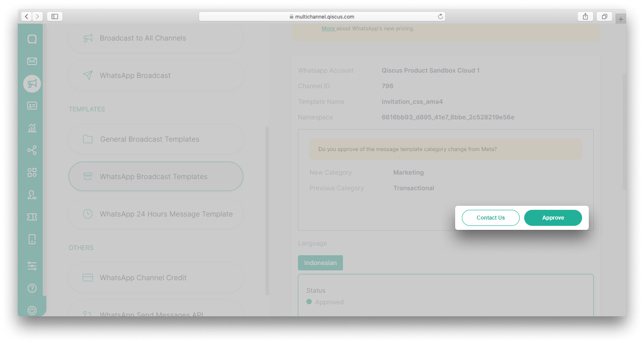Open the apps grid sidebar icon
The width and height of the screenshot is (644, 343).
(32, 172)
